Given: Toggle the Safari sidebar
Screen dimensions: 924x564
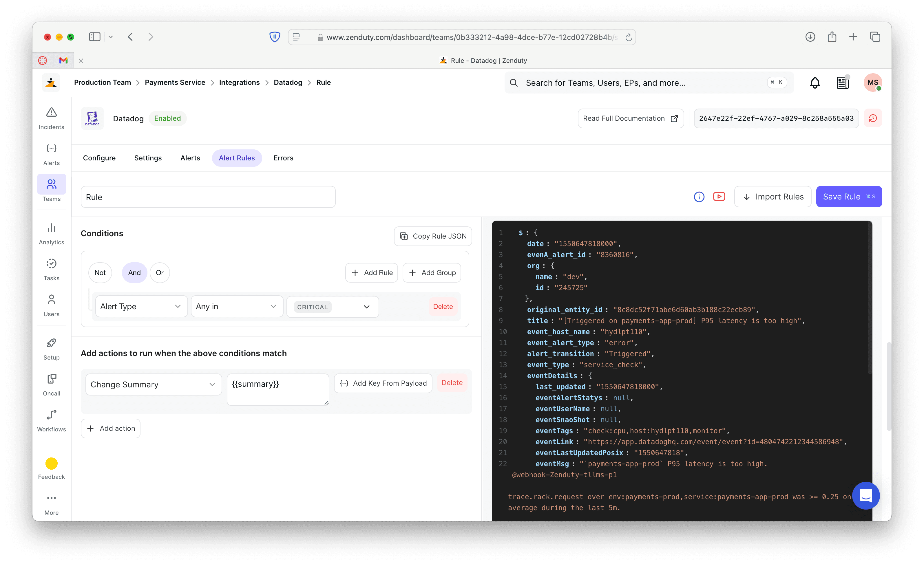Looking at the screenshot, I should (94, 37).
